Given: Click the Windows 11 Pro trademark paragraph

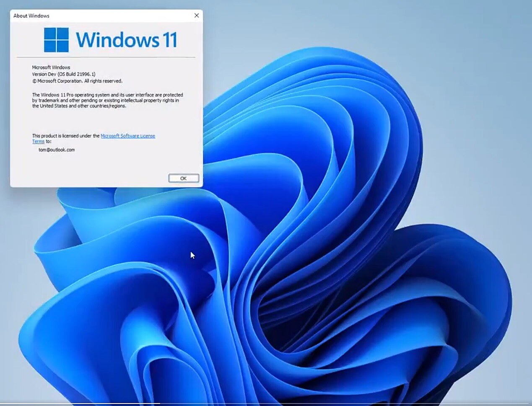Looking at the screenshot, I should tap(107, 101).
